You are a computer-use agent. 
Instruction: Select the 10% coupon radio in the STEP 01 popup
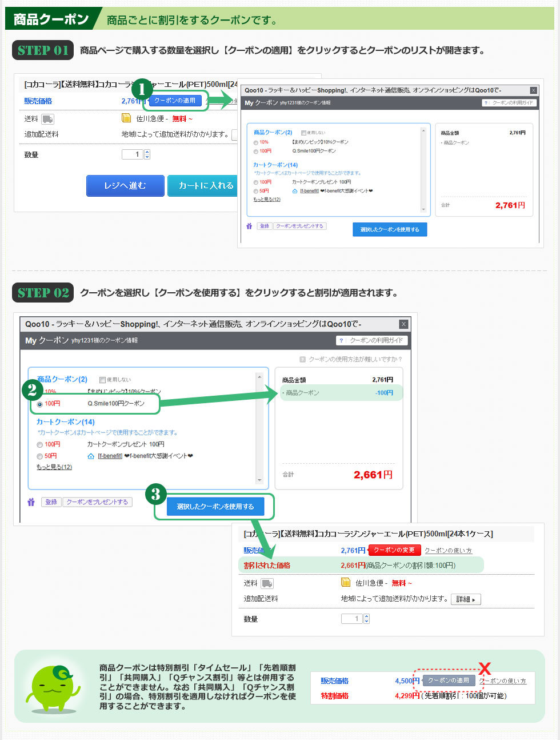[256, 142]
